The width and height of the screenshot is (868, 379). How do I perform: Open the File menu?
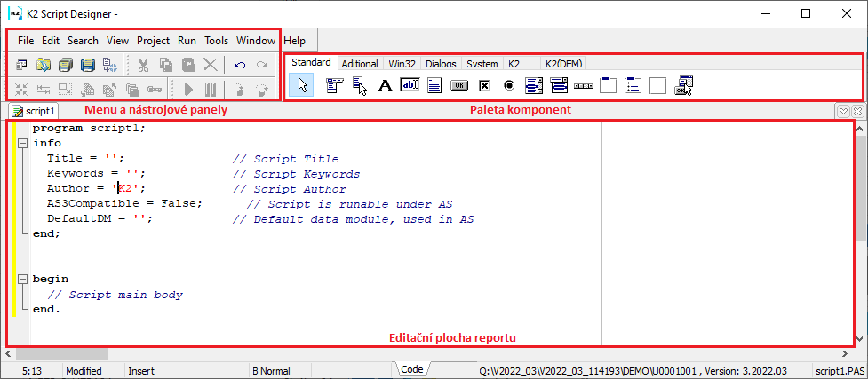[26, 41]
